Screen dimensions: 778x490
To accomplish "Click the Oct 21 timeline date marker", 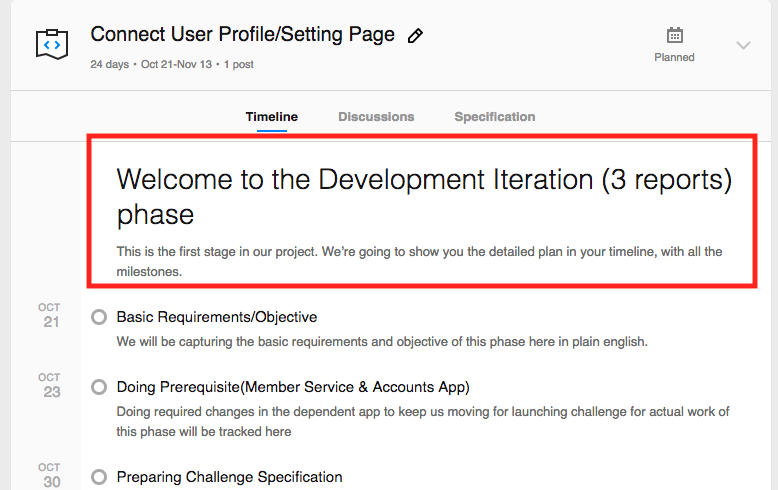I will click(50, 315).
